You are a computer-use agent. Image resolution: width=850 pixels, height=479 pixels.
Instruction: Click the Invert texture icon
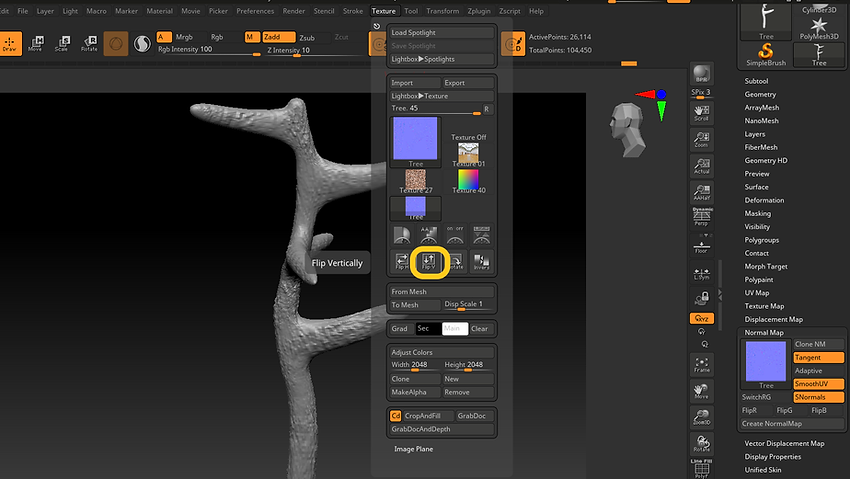pyautogui.click(x=481, y=262)
